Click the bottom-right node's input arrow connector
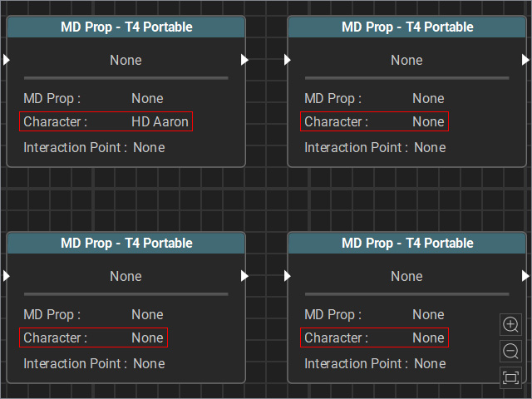The width and height of the screenshot is (532, 399). pos(288,276)
